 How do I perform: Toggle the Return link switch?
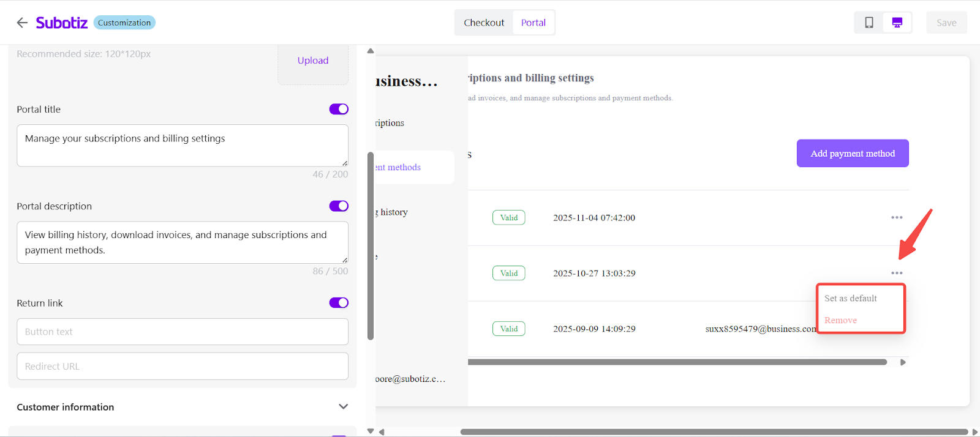[x=339, y=303]
